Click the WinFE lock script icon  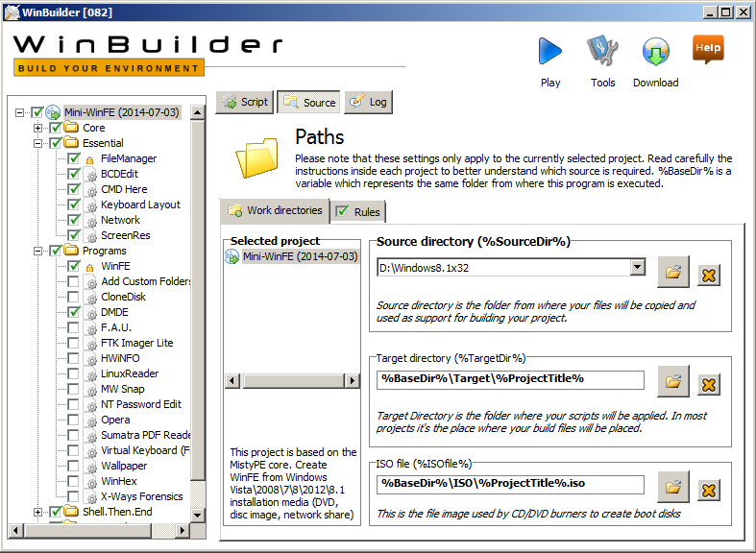click(x=89, y=267)
